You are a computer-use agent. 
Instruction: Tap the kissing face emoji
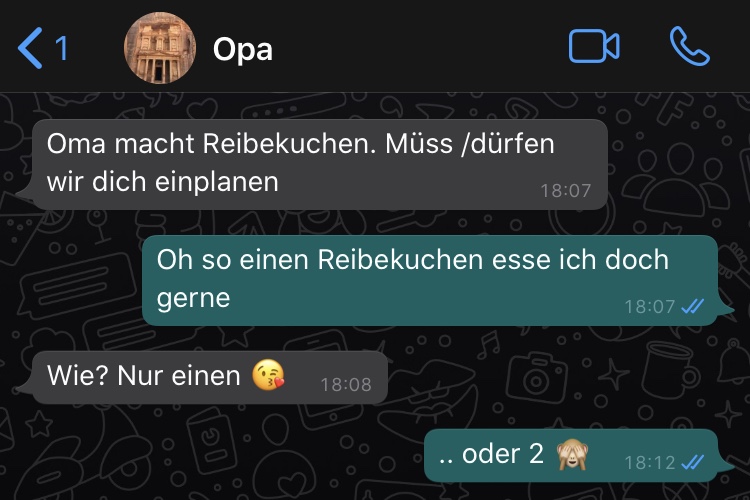pyautogui.click(x=268, y=375)
